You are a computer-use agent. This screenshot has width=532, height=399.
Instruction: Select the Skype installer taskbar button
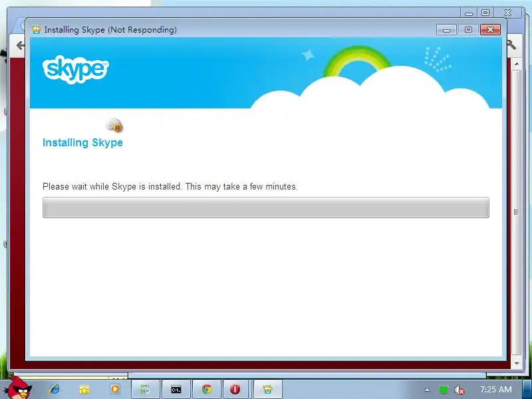pos(268,389)
